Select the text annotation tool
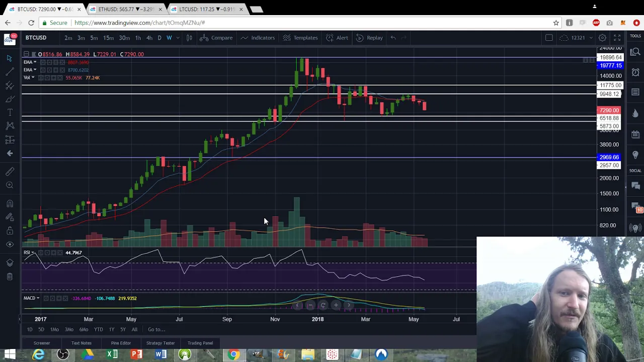Image resolution: width=644 pixels, height=362 pixels. point(9,113)
